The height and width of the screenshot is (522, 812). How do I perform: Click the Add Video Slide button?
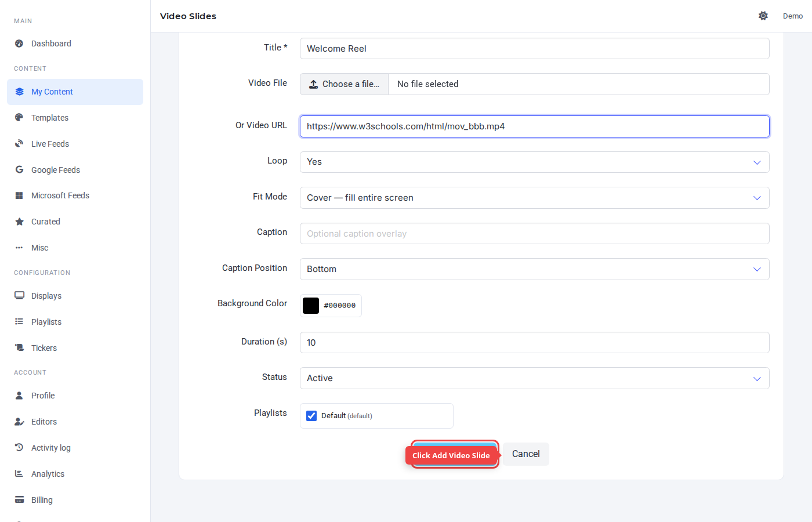tap(455, 454)
